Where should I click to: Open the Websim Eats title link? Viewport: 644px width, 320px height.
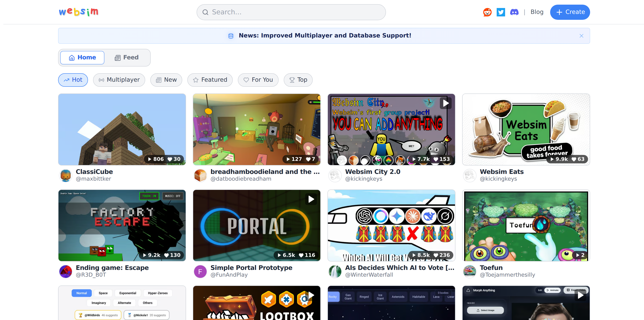[502, 172]
